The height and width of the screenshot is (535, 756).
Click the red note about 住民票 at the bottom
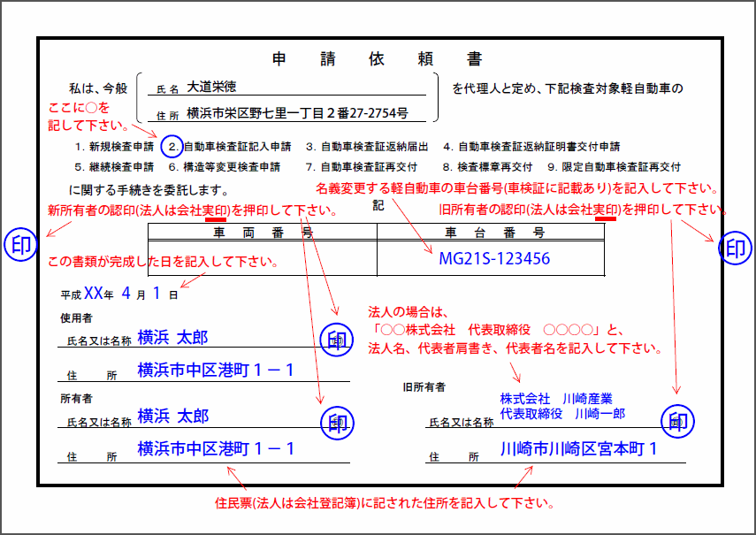tap(386, 503)
